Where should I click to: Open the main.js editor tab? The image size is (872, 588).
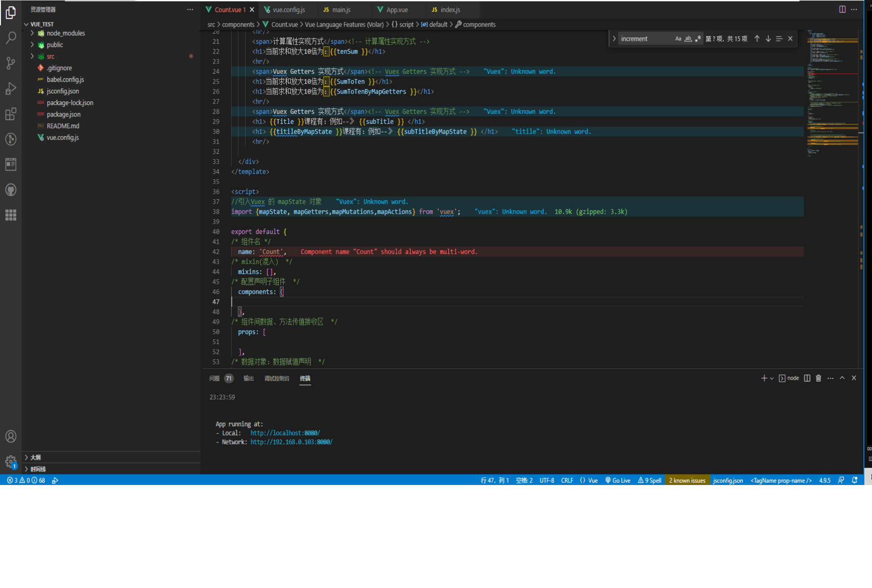click(x=341, y=9)
